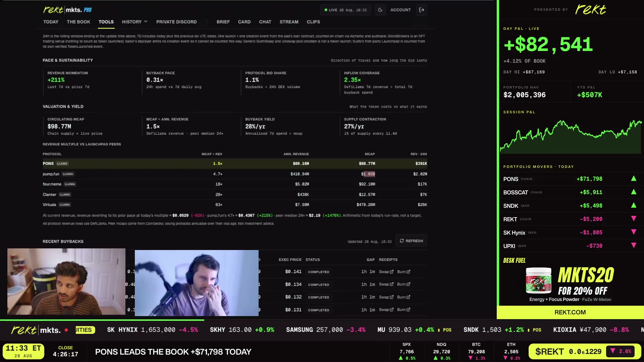Screen dimensions: 644x362
Task: Click UPXI down arrow in movers
Action: (634, 246)
